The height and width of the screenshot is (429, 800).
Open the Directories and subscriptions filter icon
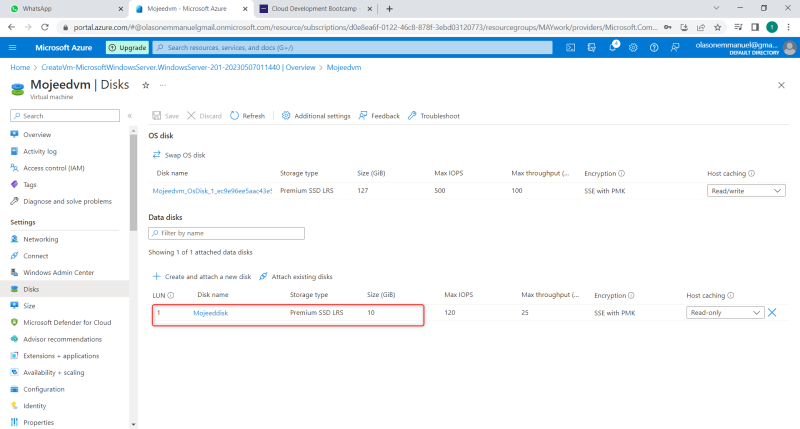pos(591,47)
